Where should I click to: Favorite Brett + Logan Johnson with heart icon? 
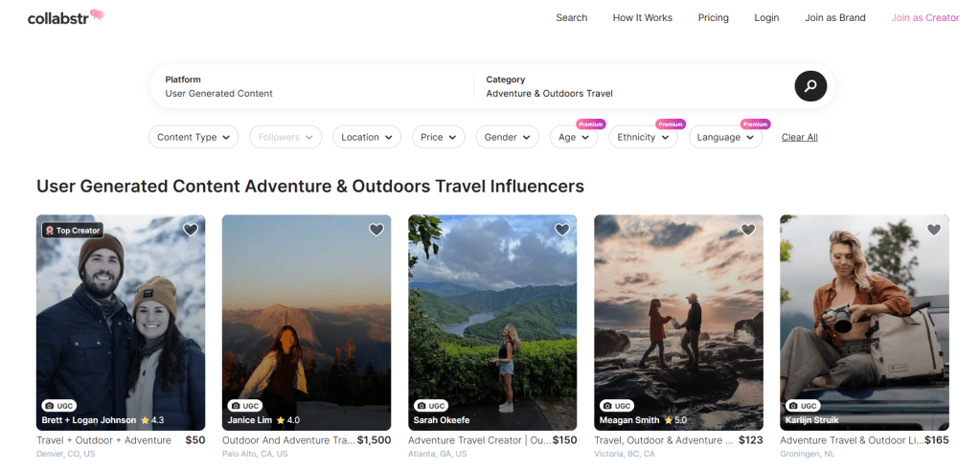(x=191, y=230)
